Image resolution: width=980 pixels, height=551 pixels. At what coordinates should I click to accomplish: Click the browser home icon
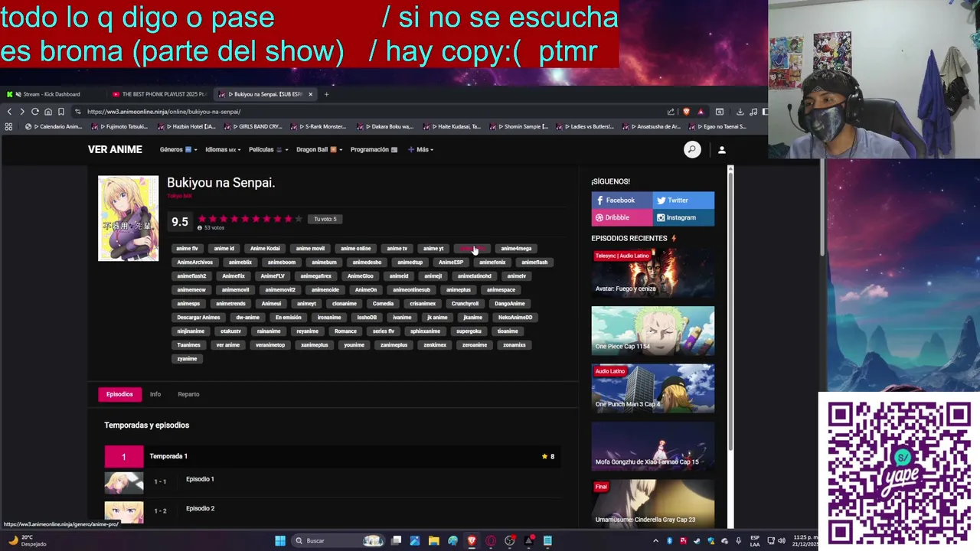tap(47, 112)
